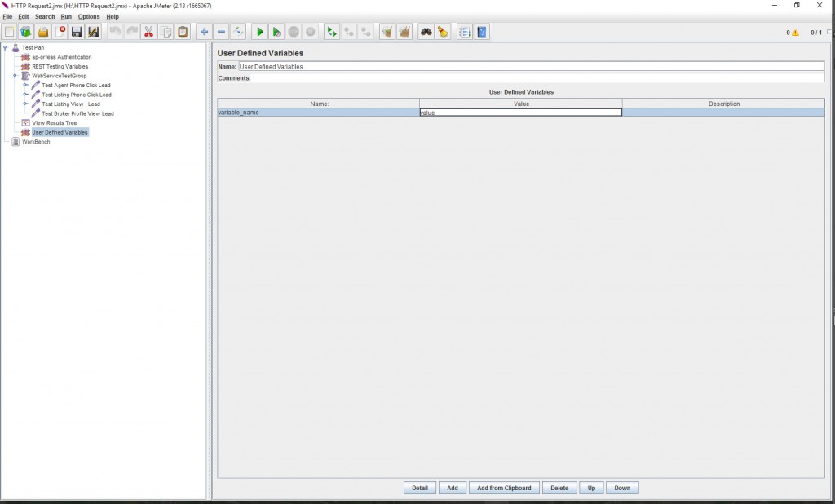Image resolution: width=835 pixels, height=504 pixels.
Task: Open the Search binoculars icon
Action: pos(425,32)
